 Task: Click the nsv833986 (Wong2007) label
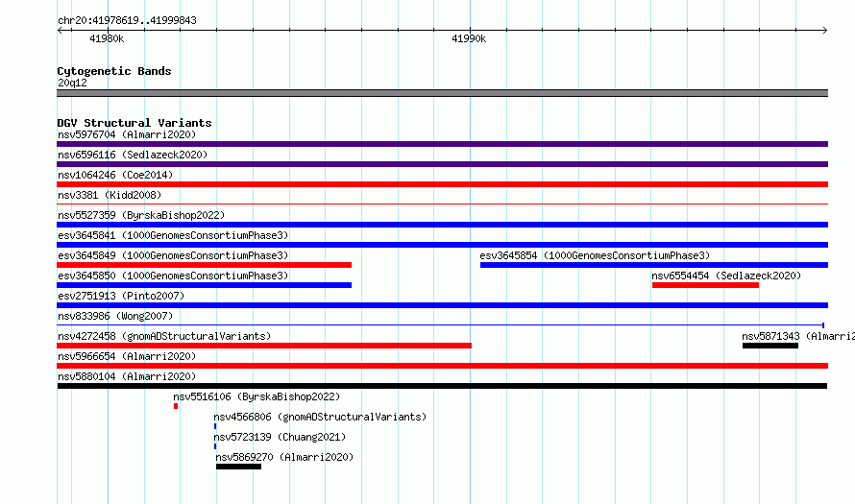click(115, 316)
